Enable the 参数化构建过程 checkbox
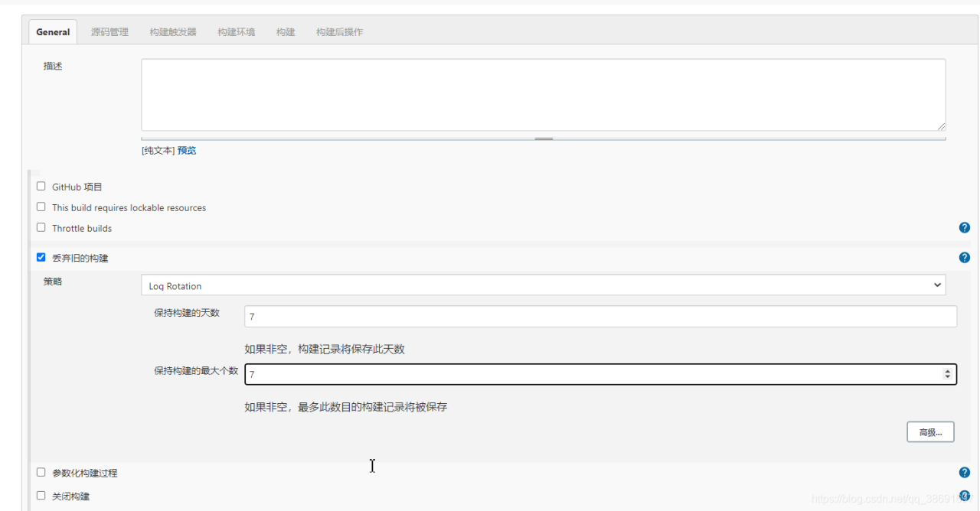Screen dimensions: 980x511 click(41, 473)
